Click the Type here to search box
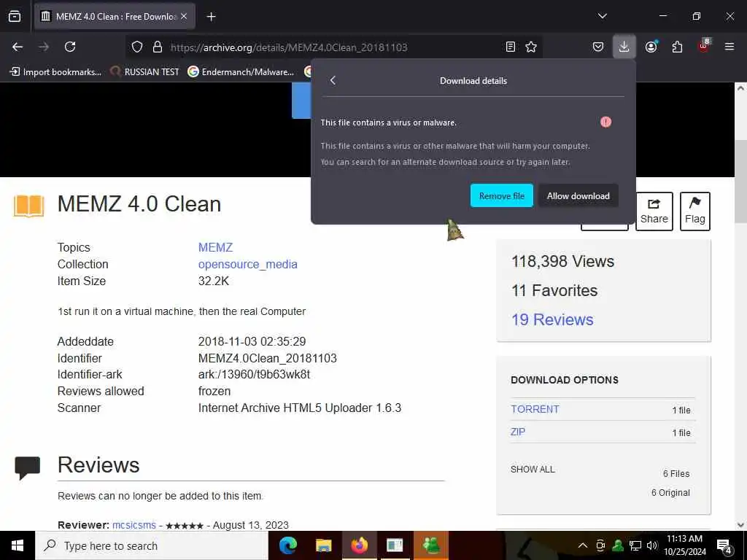The height and width of the screenshot is (560, 747). tap(152, 545)
